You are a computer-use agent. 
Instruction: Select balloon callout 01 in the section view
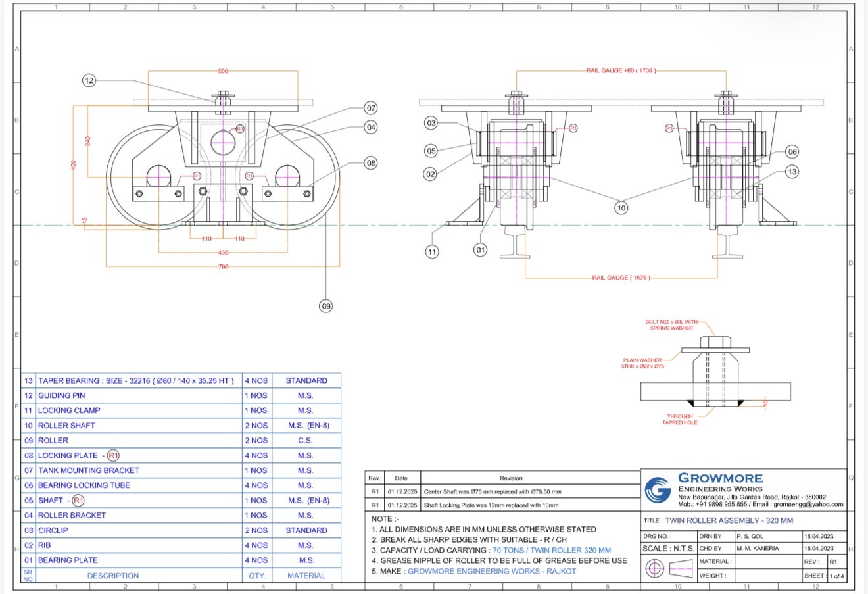(x=481, y=250)
